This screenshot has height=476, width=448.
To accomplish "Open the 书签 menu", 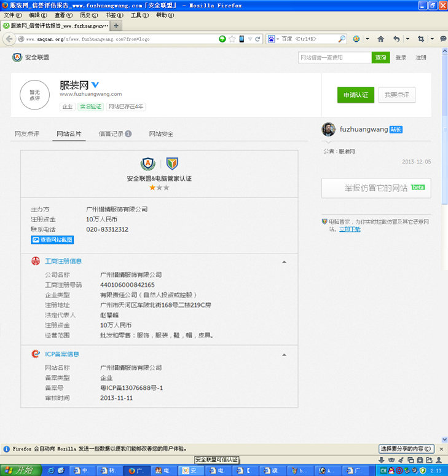I will (x=114, y=15).
